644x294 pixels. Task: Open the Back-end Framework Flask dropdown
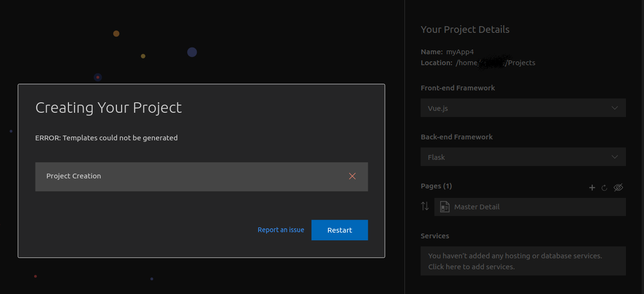[x=523, y=157]
